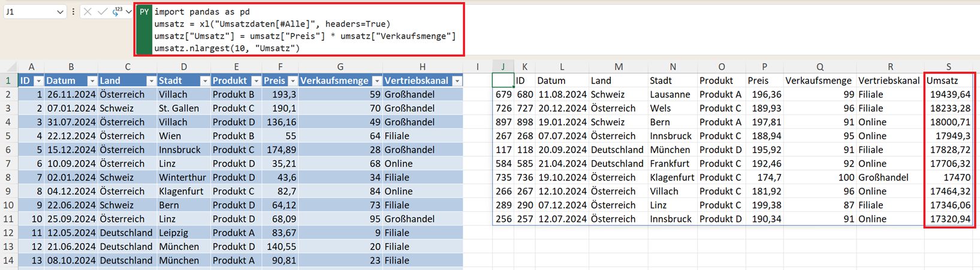
Task: Select column header S
Action: tap(948, 67)
